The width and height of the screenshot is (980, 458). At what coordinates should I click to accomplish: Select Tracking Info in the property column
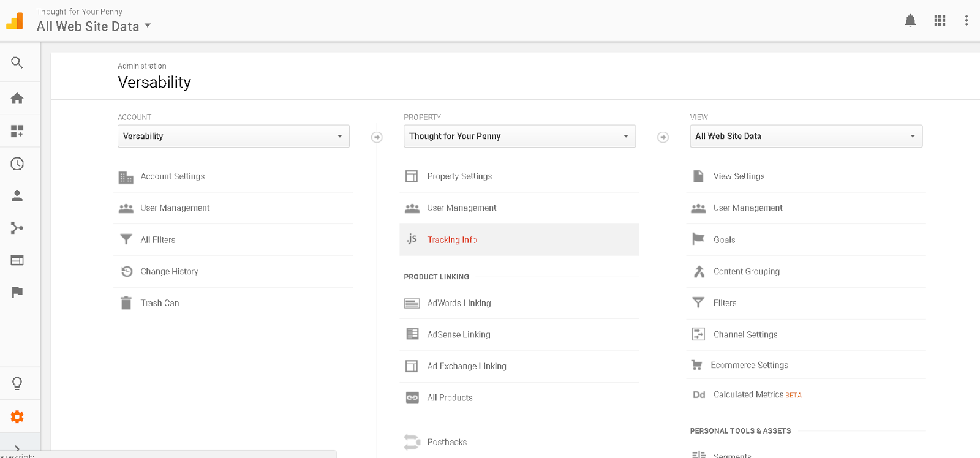tap(452, 240)
